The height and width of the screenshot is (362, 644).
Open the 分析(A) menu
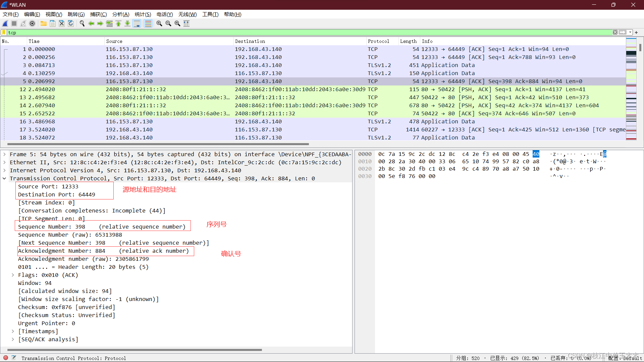click(121, 14)
